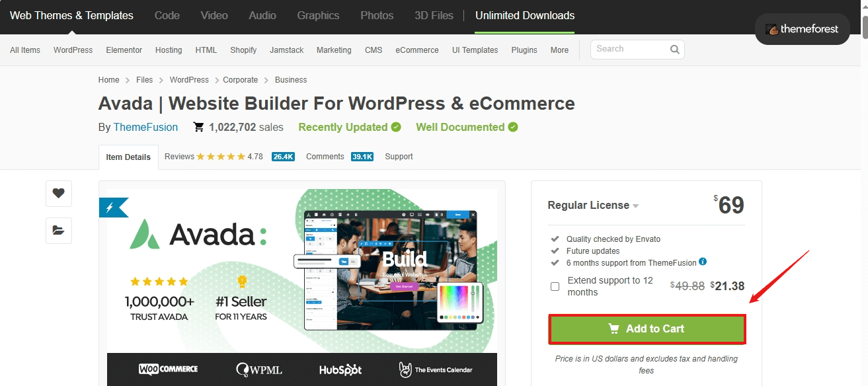Open the More categories menu
The image size is (868, 386).
point(559,50)
